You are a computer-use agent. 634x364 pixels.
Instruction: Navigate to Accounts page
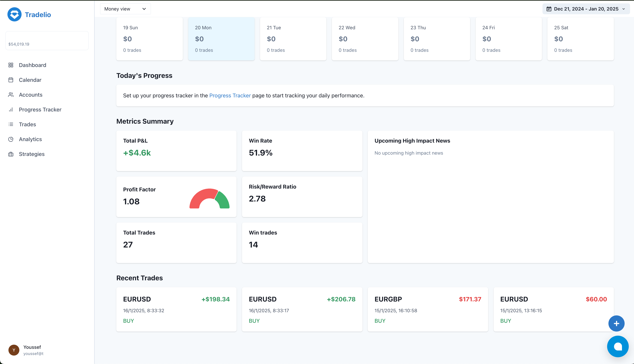click(30, 94)
